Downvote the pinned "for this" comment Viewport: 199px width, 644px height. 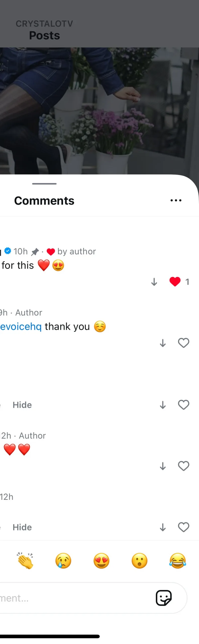pyautogui.click(x=154, y=282)
